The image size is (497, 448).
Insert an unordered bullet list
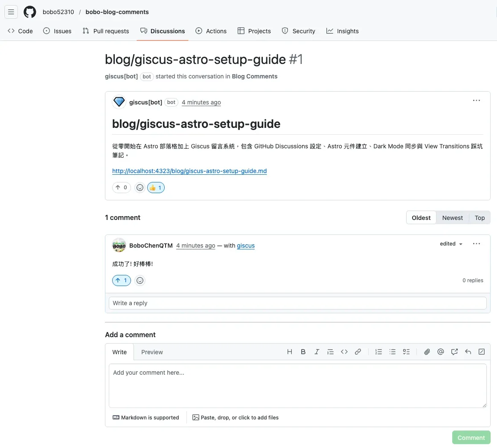(x=392, y=352)
